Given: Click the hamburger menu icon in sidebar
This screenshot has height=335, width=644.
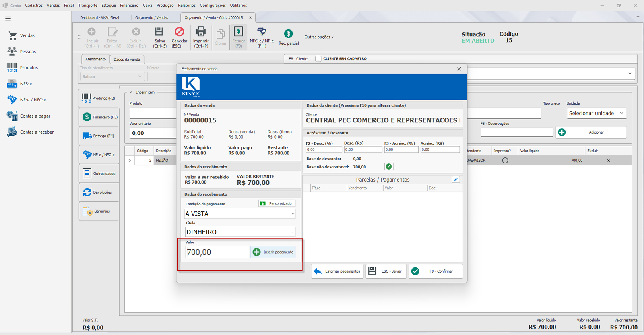Looking at the screenshot, I should click(8, 19).
